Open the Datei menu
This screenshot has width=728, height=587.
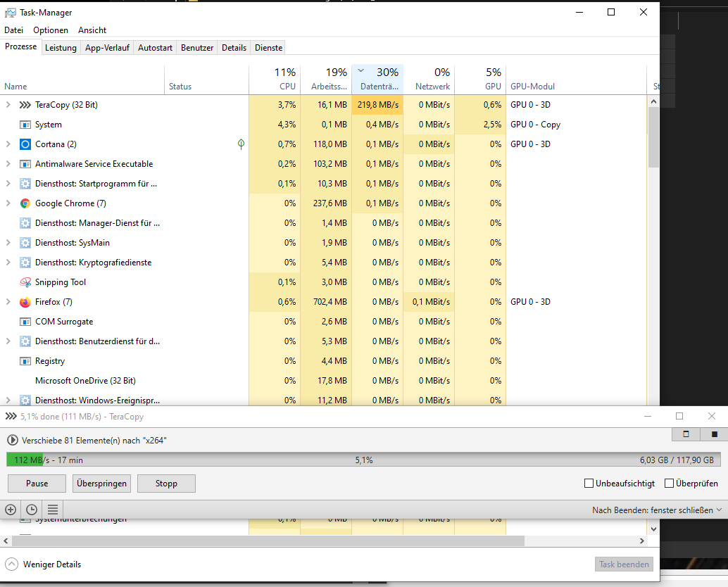click(13, 30)
